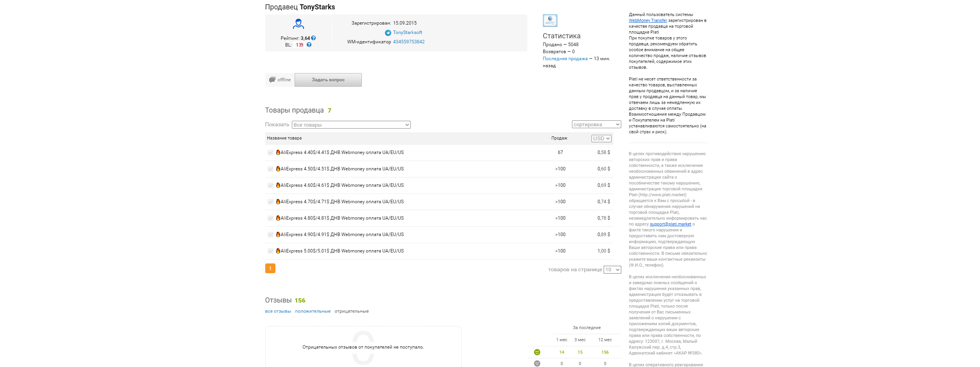Click the 'Возвратов — 0' statistic
This screenshot has height=367, width=980.
pyautogui.click(x=558, y=52)
